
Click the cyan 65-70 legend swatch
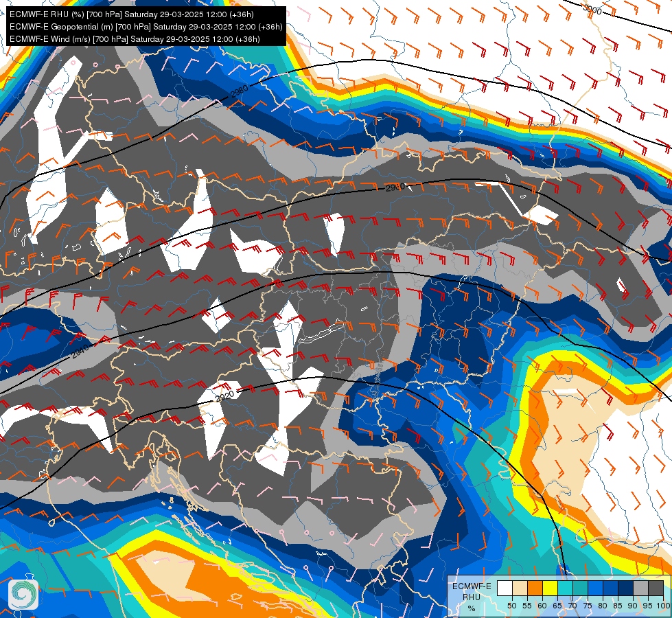(x=566, y=588)
